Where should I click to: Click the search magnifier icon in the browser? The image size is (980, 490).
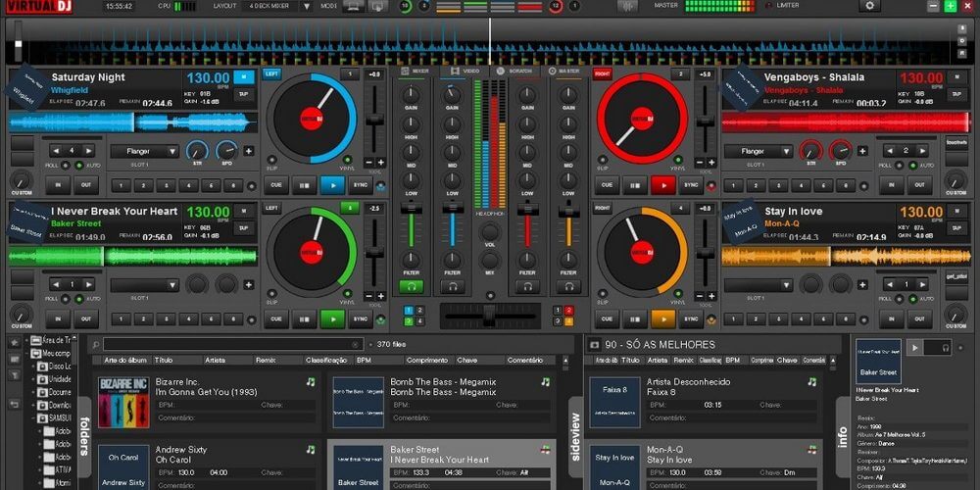(x=96, y=344)
